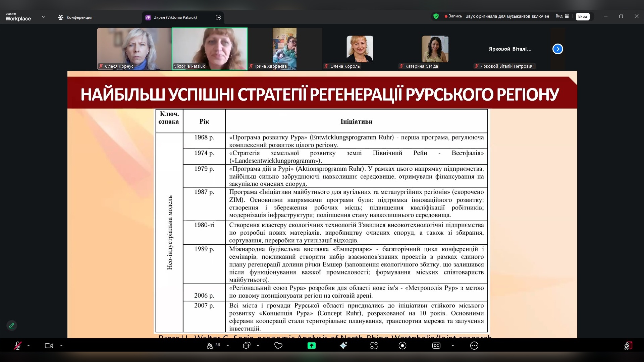This screenshot has width=644, height=362.
Task: Open the More options ellipsis menu
Action: pyautogui.click(x=474, y=346)
